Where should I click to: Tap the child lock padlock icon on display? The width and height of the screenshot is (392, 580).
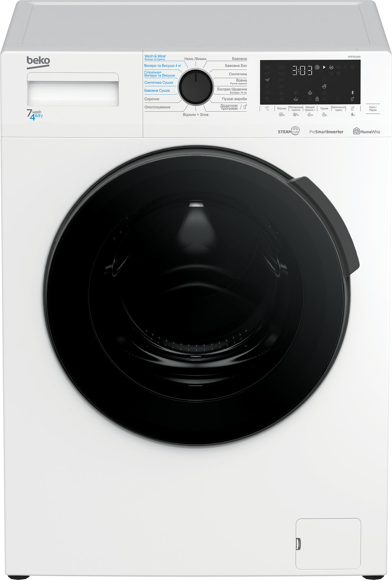click(317, 99)
